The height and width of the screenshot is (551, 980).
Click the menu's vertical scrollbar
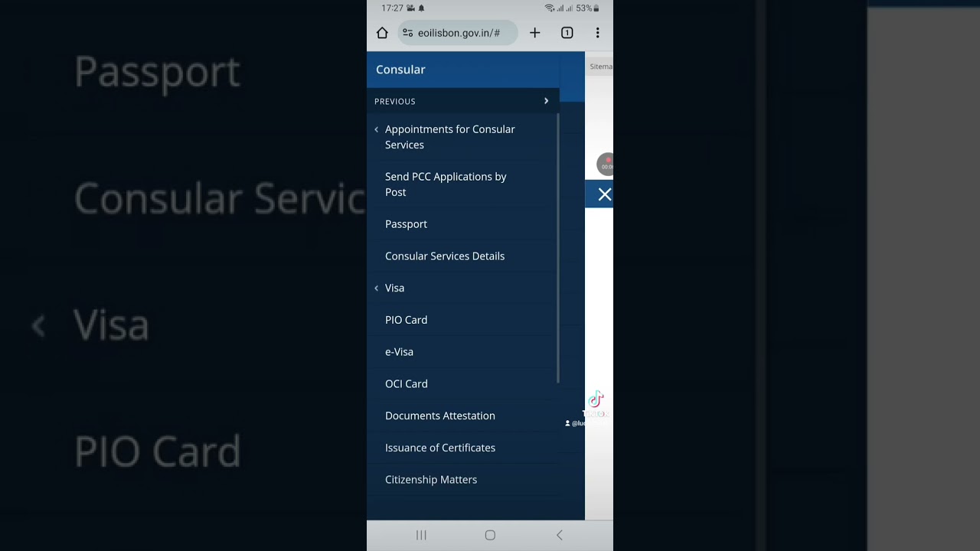coord(558,249)
